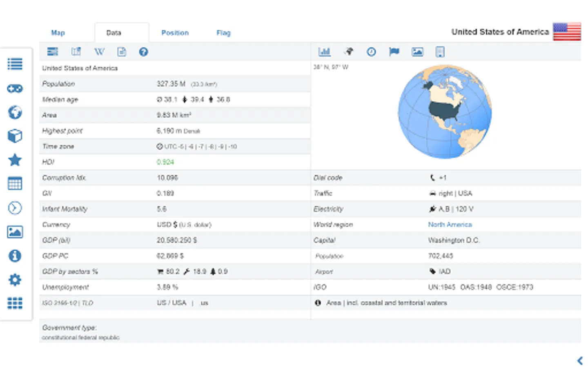Open the apps grid icon in sidebar
Viewport: 588px width, 368px height.
(x=15, y=303)
